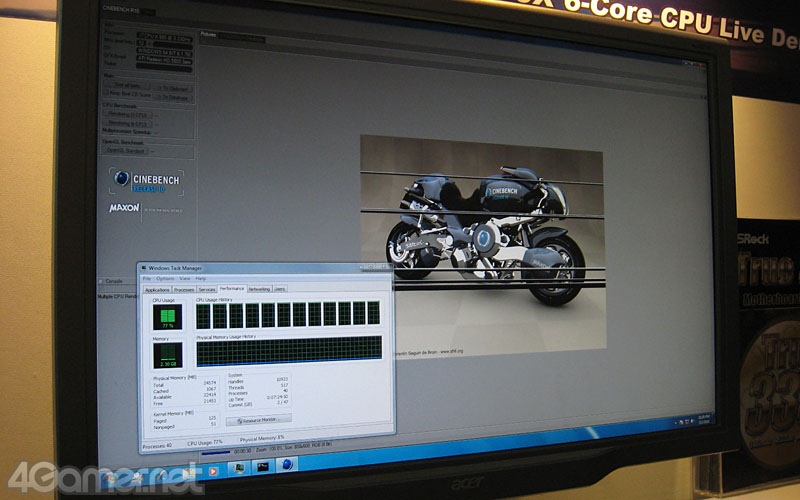Screen dimensions: 800x500
Task: Click 'Physical Memory: 8%' in status bar
Action: pyautogui.click(x=262, y=438)
